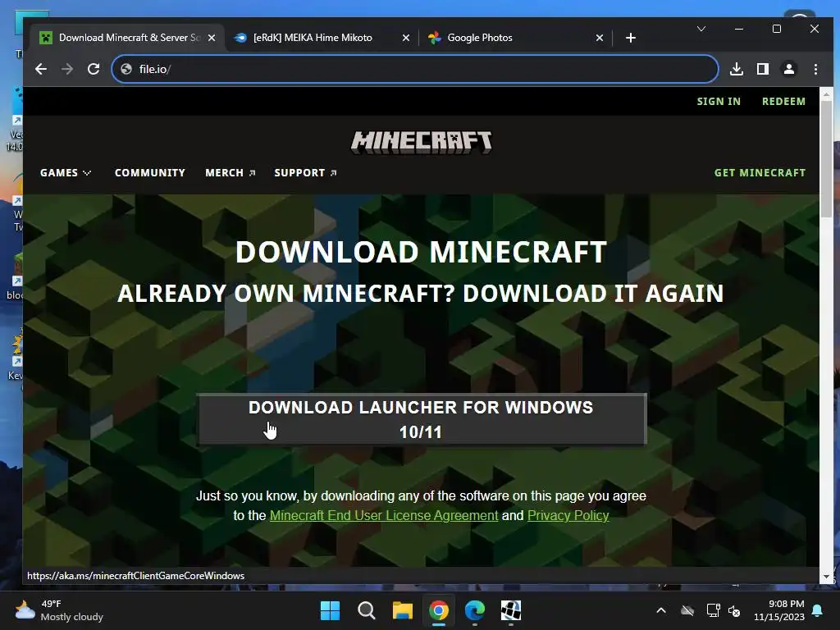Open Minecraft End User License Agreement link
The width and height of the screenshot is (840, 630).
384,515
